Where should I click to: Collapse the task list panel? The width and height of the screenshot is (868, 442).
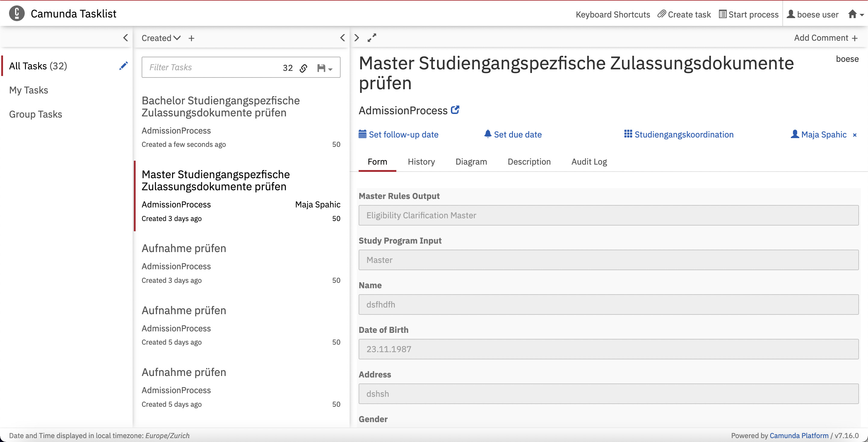[342, 37]
